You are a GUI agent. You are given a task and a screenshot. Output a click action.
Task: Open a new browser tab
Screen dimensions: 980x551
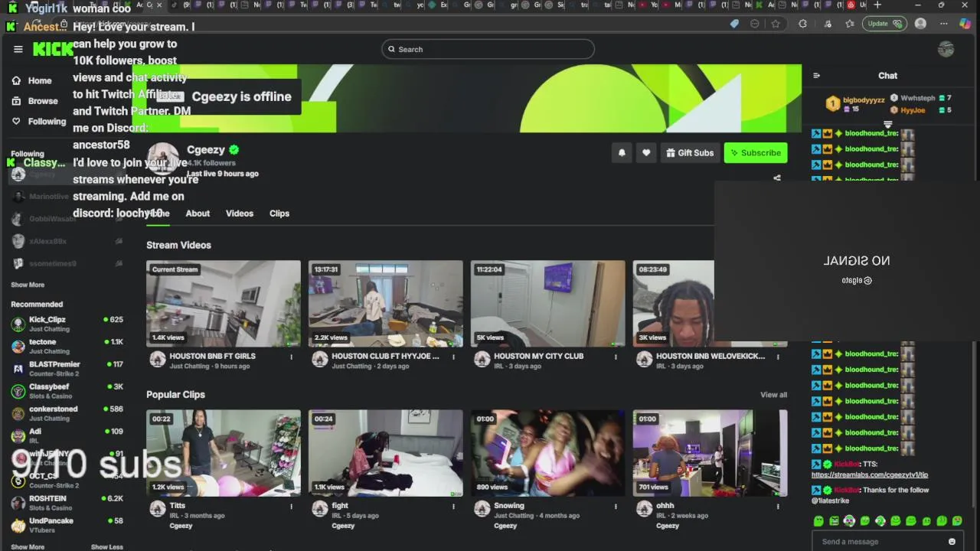point(877,5)
